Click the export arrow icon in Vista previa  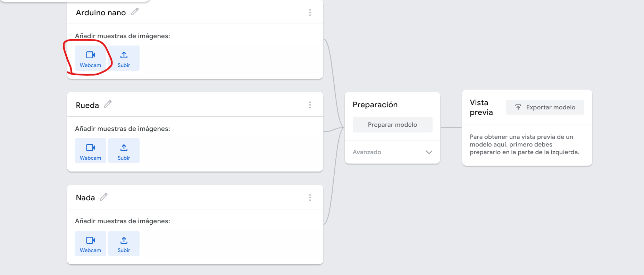(518, 107)
